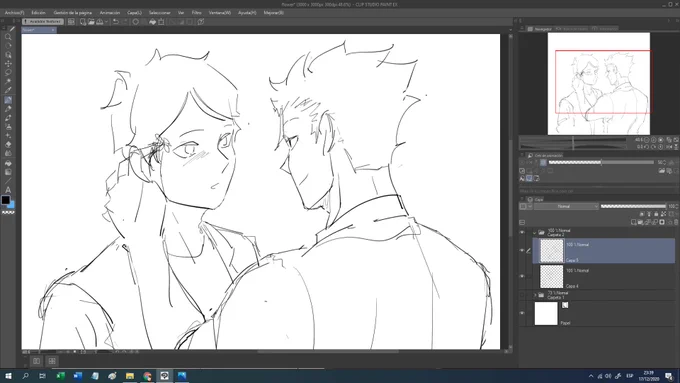
Task: Open the save dropdown arrow in command bar
Action: (106, 22)
